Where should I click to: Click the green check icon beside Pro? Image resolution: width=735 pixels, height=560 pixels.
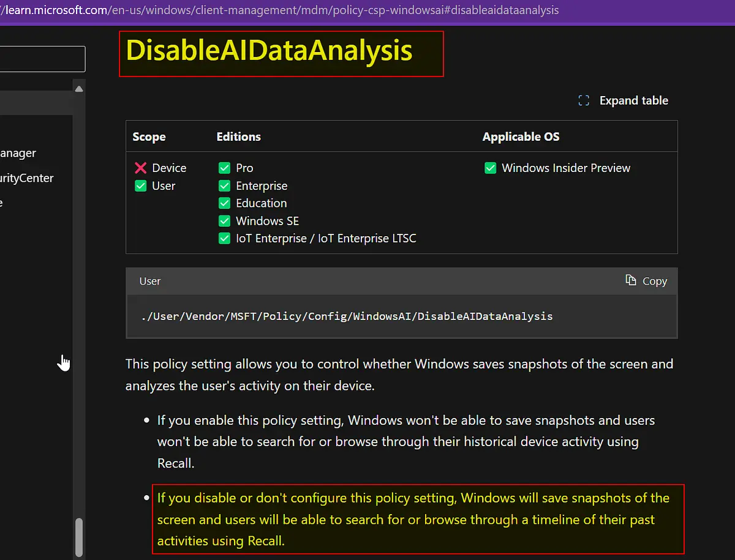(x=225, y=168)
